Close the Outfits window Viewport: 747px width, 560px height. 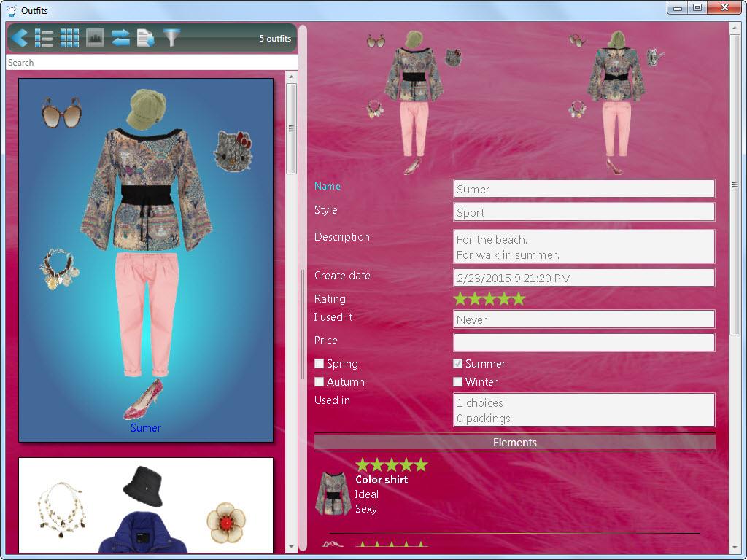[724, 8]
